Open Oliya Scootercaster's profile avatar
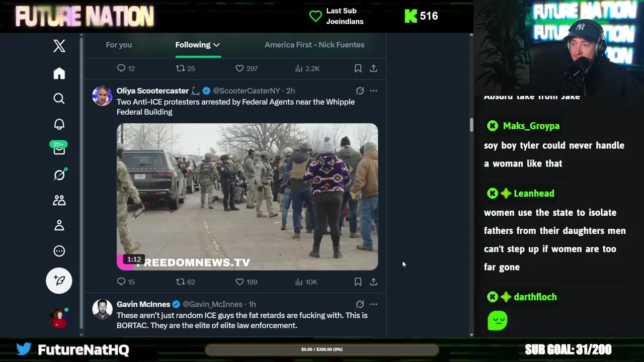Screen dimensions: 644x362 (102, 96)
